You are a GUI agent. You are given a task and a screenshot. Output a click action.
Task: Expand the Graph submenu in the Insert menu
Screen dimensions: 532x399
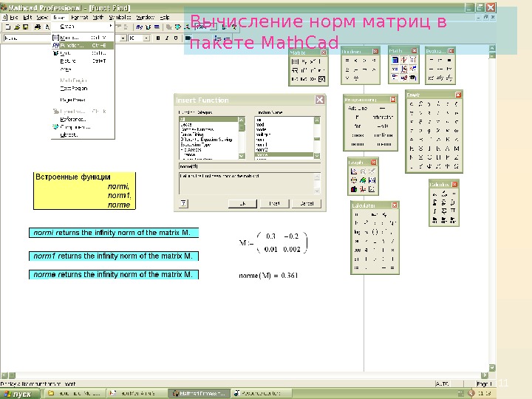(x=83, y=26)
